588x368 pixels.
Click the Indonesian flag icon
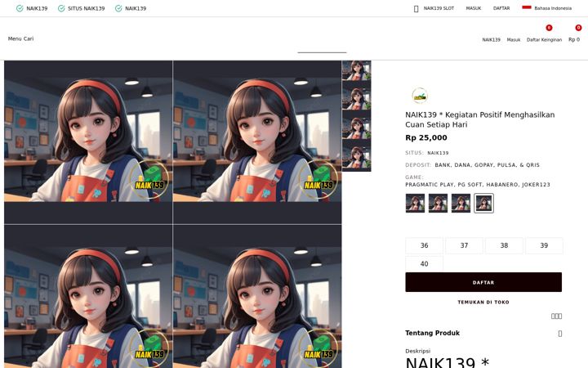527,7
